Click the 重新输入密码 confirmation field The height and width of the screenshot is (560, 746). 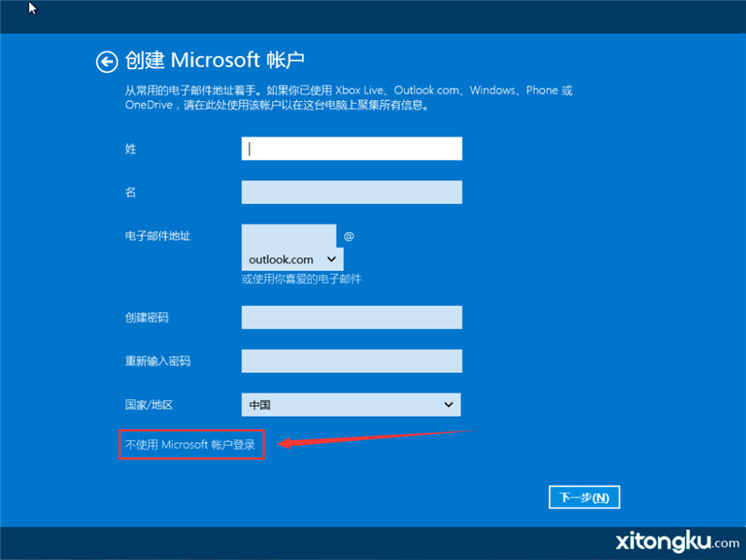351,361
